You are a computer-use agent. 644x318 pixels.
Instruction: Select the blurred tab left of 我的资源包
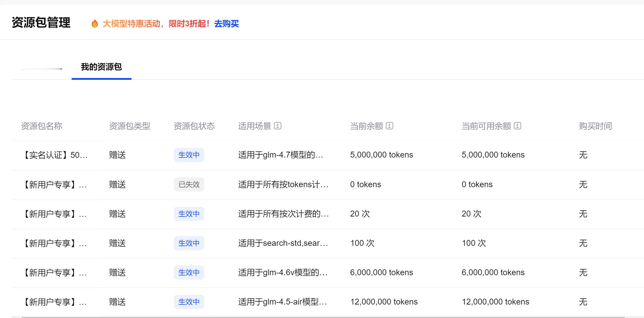click(42, 69)
